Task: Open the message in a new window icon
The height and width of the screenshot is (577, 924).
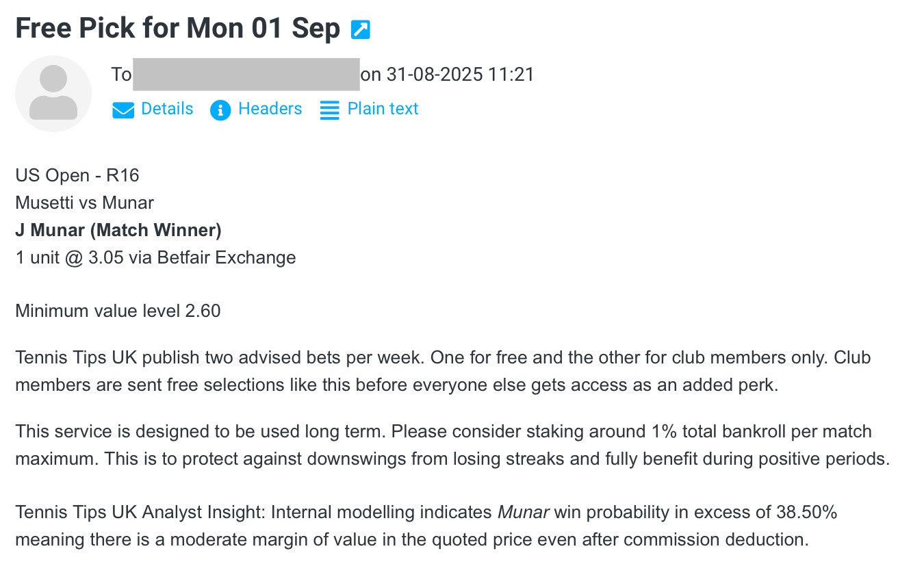Action: click(x=360, y=29)
